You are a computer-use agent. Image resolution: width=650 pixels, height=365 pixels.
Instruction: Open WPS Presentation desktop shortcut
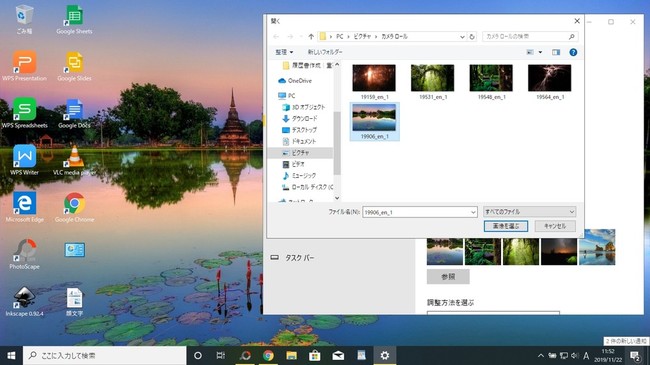[x=24, y=66]
